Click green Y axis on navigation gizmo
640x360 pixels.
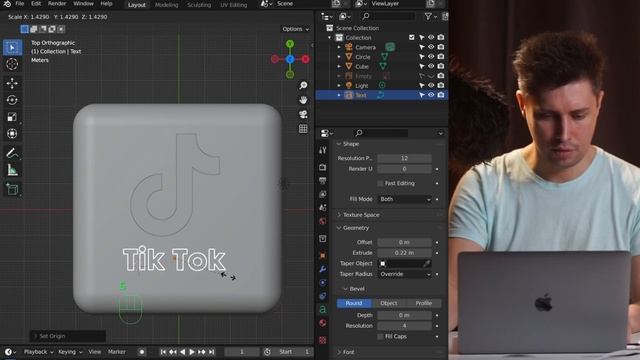click(290, 44)
